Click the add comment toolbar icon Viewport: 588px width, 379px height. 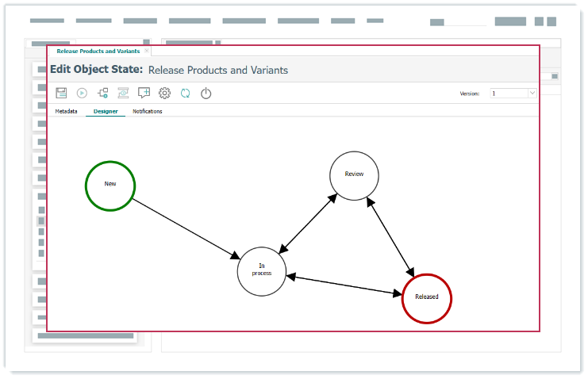144,93
